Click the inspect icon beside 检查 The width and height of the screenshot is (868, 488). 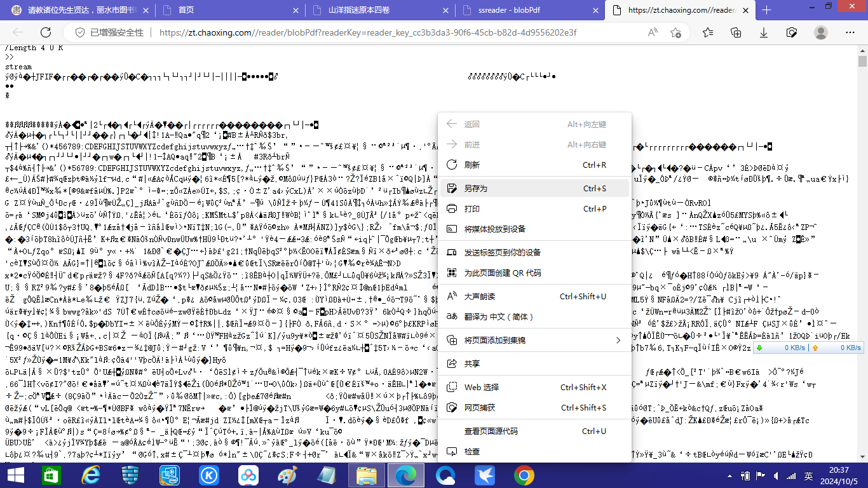point(452,451)
